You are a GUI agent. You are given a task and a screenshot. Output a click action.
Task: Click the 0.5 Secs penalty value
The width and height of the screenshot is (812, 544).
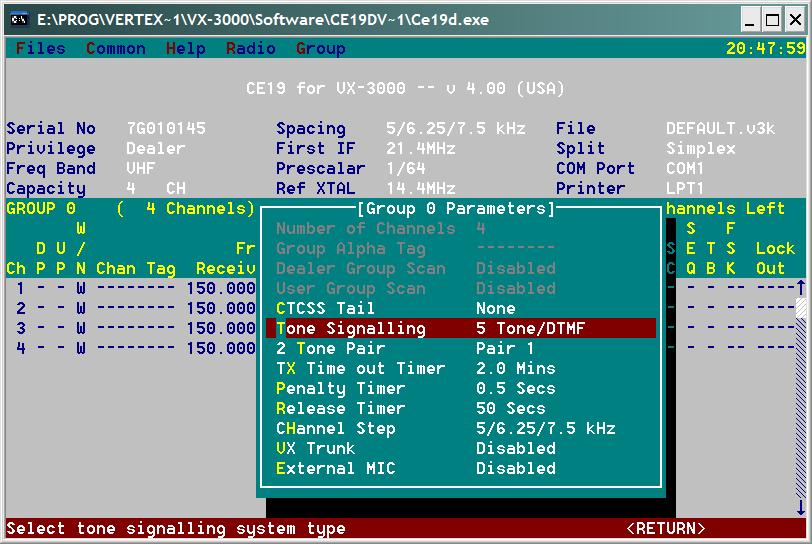516,388
